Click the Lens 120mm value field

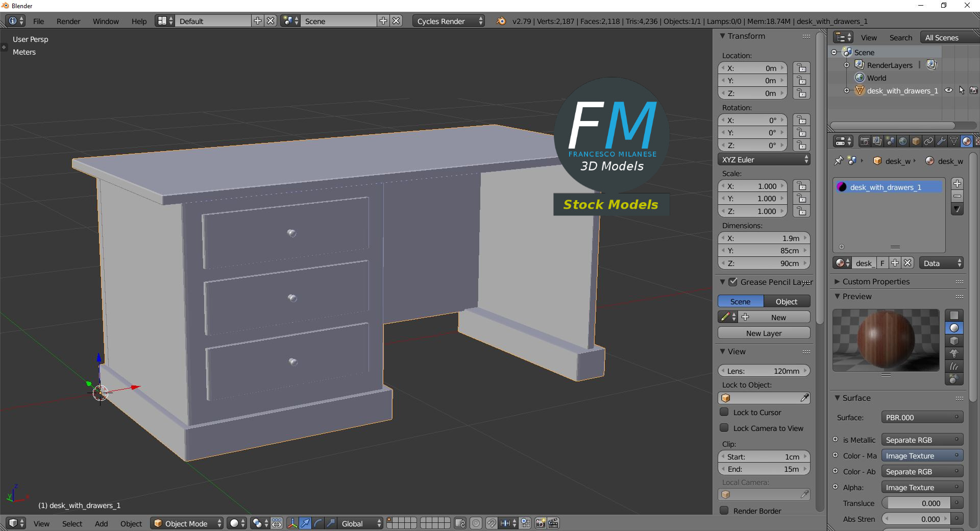tap(764, 371)
